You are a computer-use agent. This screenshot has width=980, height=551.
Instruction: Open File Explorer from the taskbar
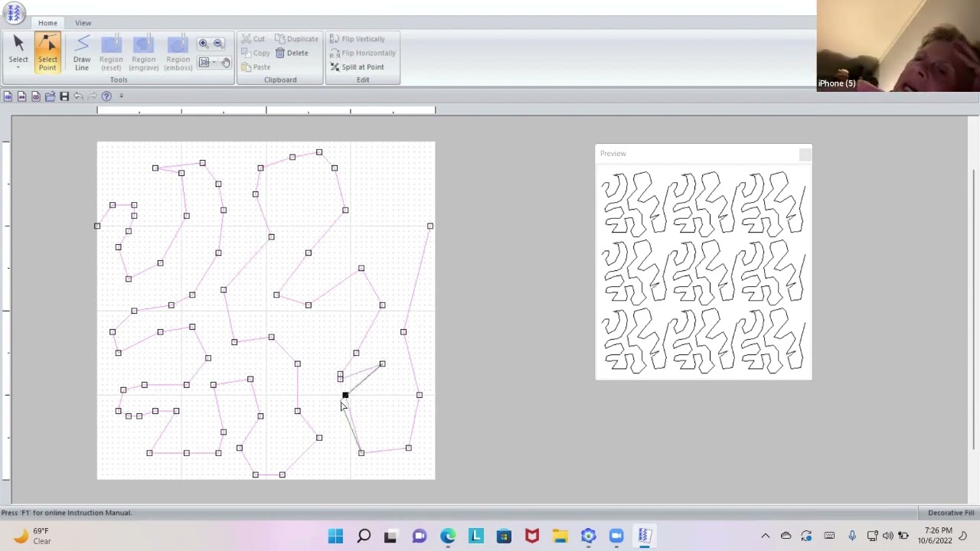coord(560,536)
